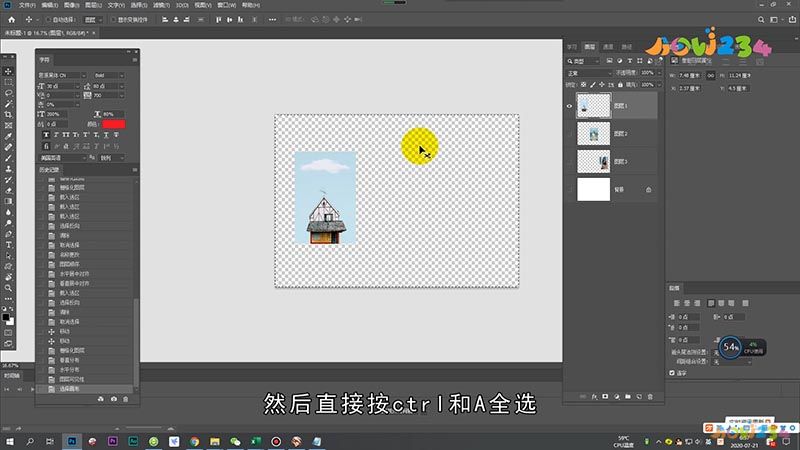Select the Magic Wand tool

click(8, 104)
